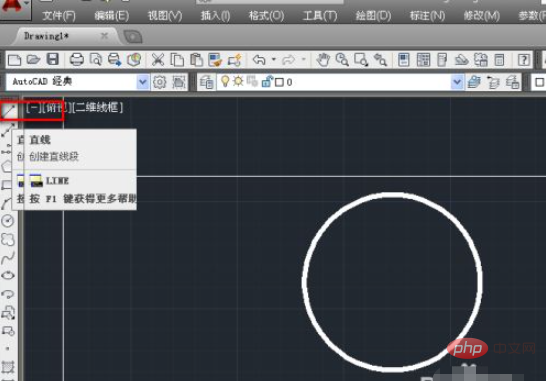Select the Circle tool in the draw toolbar
This screenshot has width=546, height=381.
click(x=8, y=221)
